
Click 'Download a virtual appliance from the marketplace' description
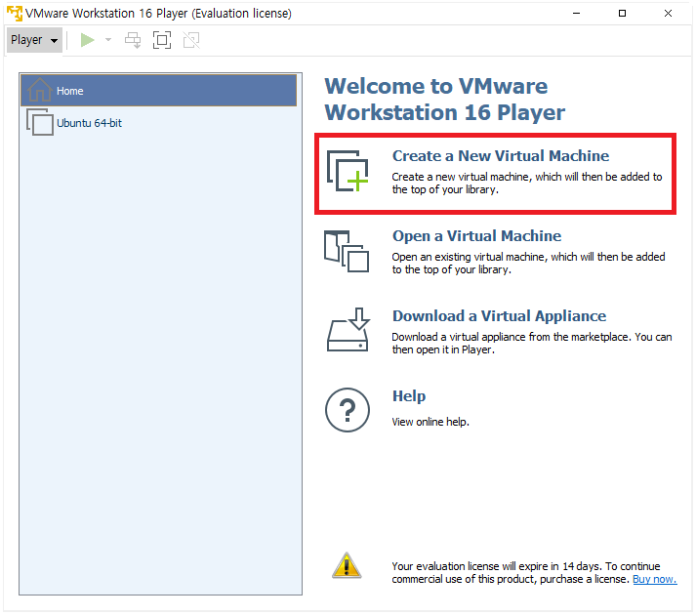coord(532,343)
